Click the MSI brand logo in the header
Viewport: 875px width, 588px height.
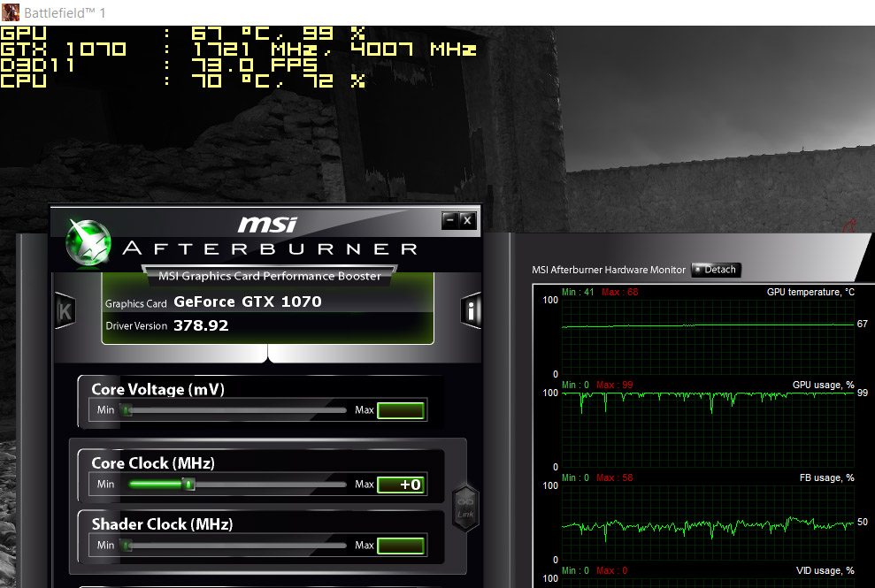tap(268, 225)
